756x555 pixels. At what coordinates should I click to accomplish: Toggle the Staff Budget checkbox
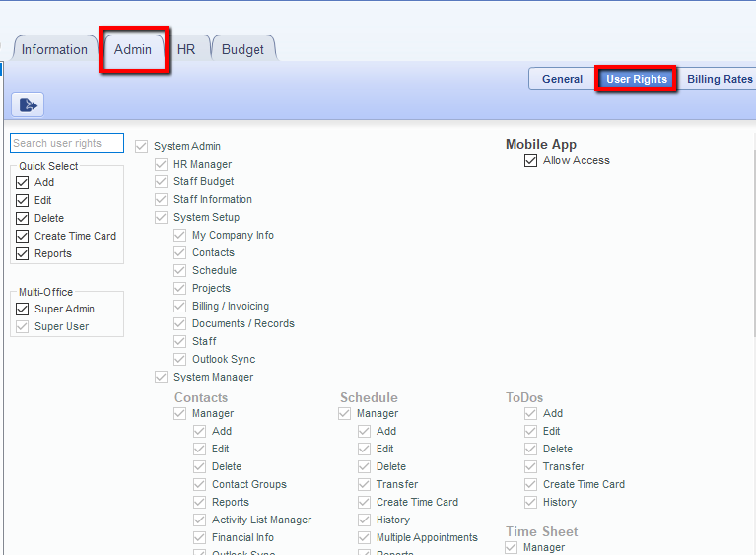(161, 181)
